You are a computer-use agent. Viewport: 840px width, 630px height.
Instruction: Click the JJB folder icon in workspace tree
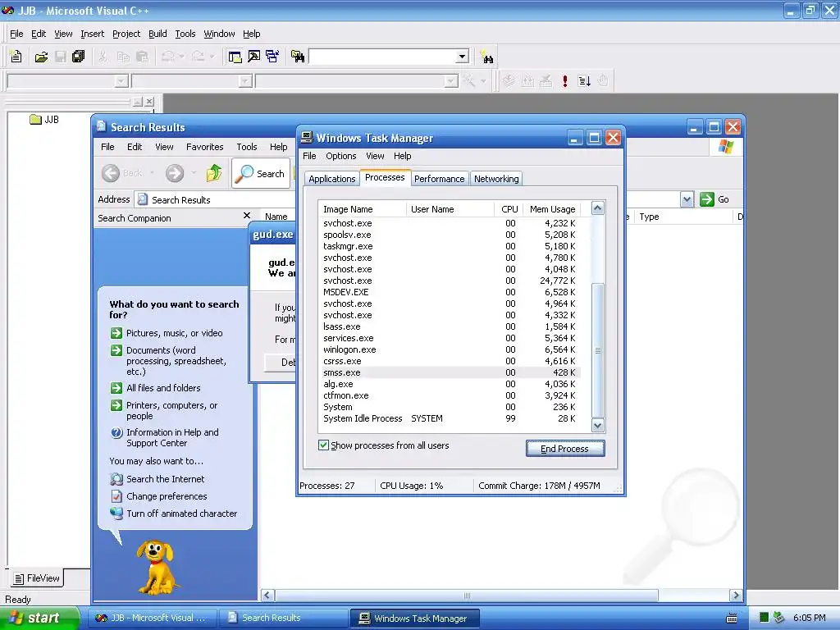35,120
